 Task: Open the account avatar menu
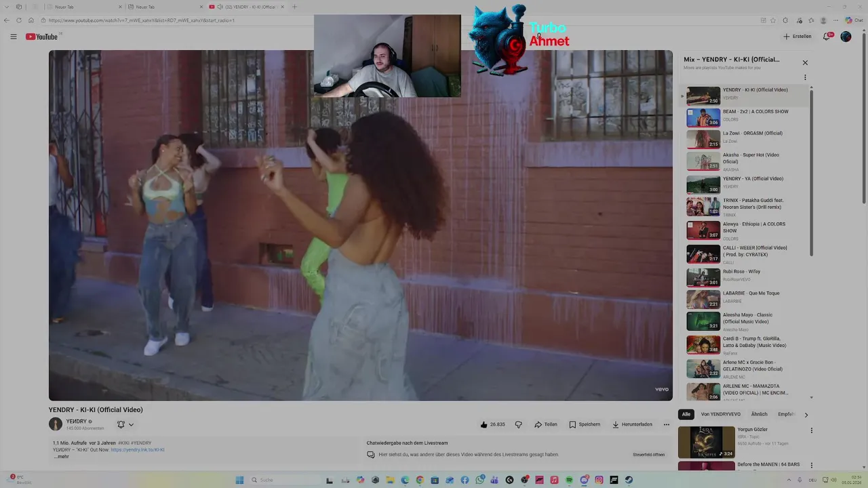[846, 37]
